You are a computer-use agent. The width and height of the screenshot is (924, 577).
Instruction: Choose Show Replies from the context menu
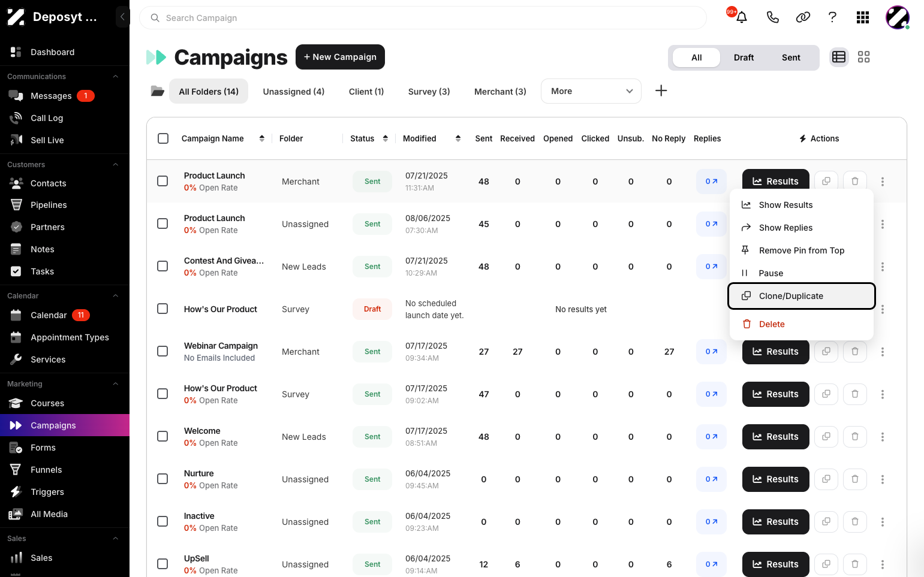pyautogui.click(x=801, y=228)
